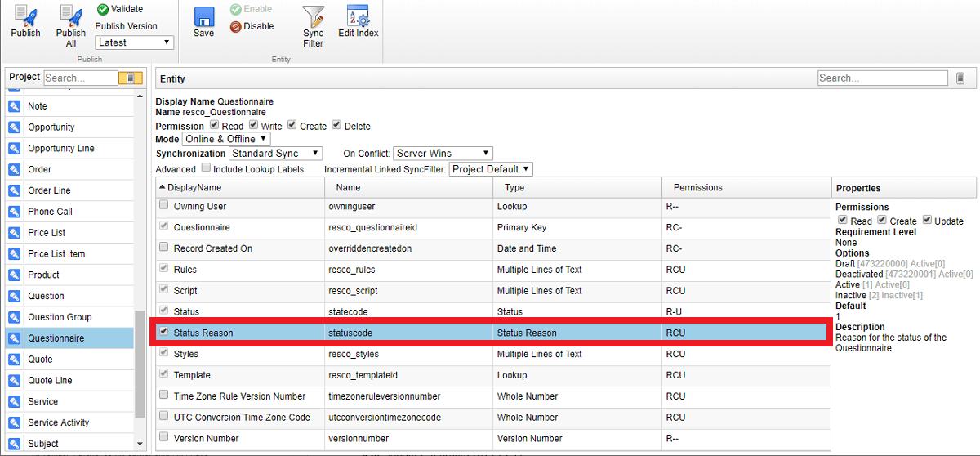This screenshot has height=456, width=980.
Task: Click the utcconversiontimezonecode name cell
Action: tap(408, 418)
